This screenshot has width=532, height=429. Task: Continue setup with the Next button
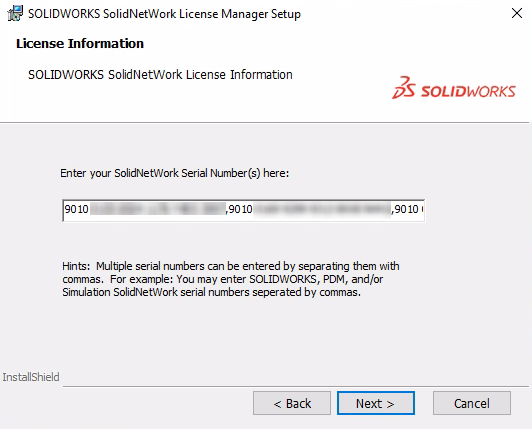(376, 403)
